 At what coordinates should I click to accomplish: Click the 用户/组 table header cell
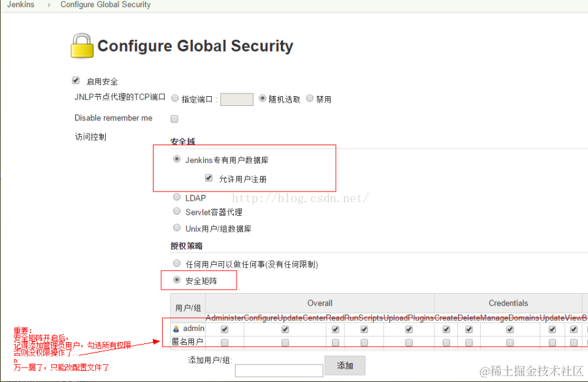(188, 308)
